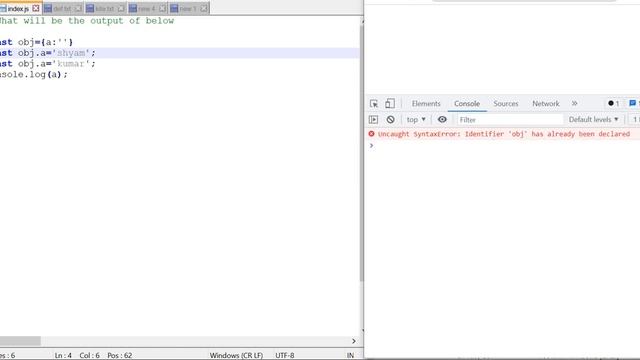640x360 pixels.
Task: Expand more DevTools tabs chevron
Action: tap(574, 104)
